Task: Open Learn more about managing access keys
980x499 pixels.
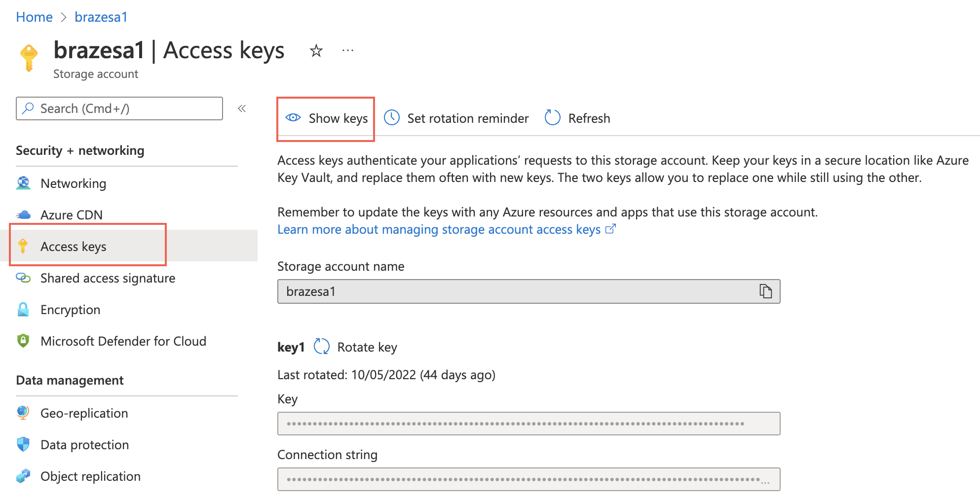Action: click(439, 229)
